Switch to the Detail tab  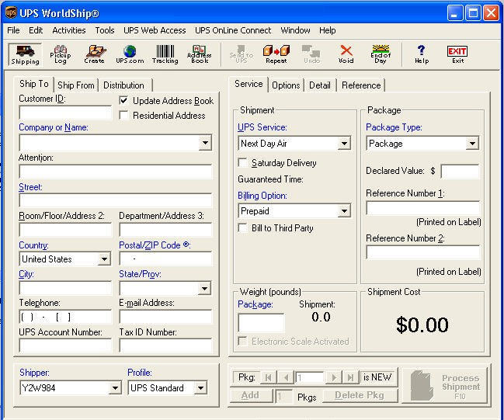(320, 85)
